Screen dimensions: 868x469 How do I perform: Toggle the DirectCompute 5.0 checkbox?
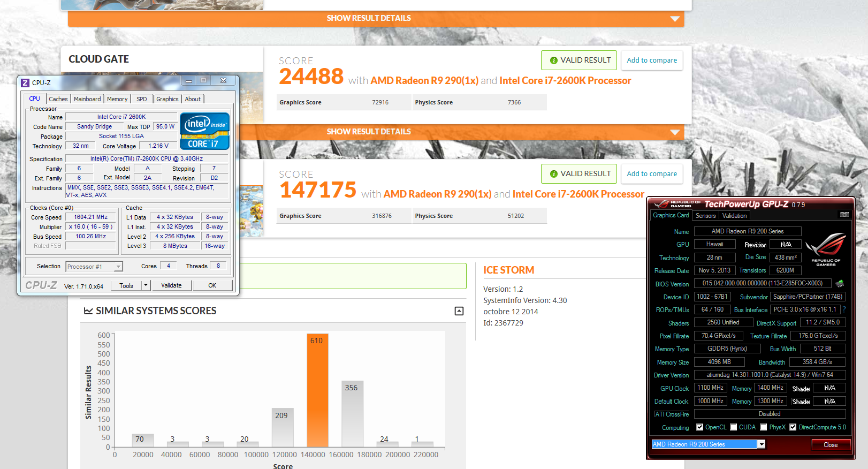coord(793,427)
